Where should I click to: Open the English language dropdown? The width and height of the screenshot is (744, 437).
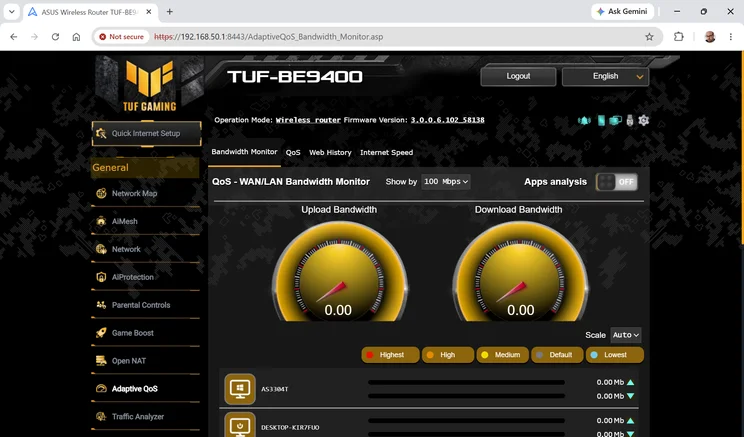(605, 76)
